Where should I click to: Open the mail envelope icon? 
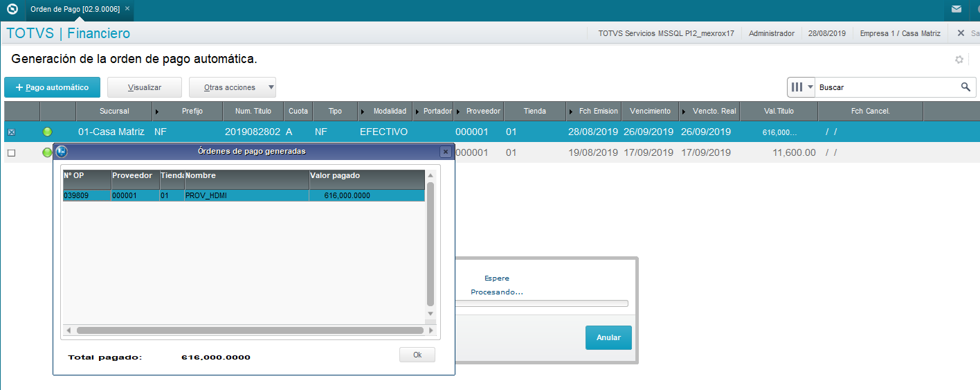click(x=956, y=9)
